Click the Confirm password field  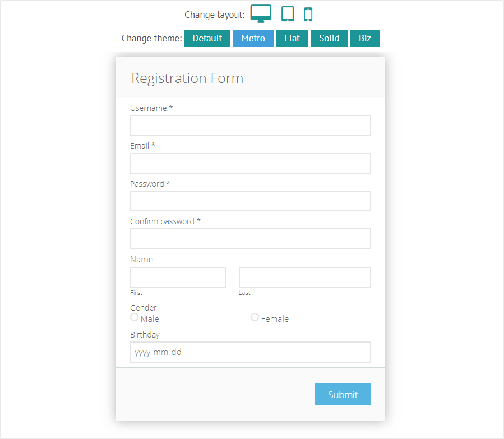click(251, 239)
